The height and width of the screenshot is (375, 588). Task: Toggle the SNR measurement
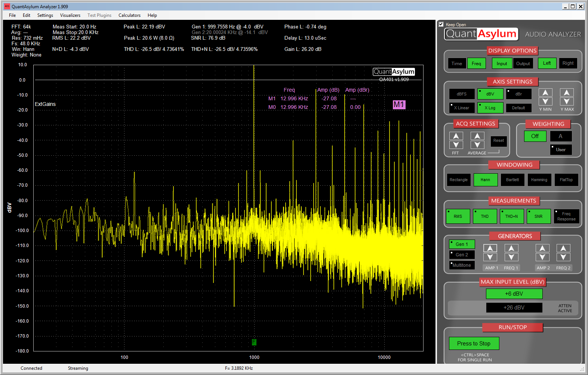point(539,216)
